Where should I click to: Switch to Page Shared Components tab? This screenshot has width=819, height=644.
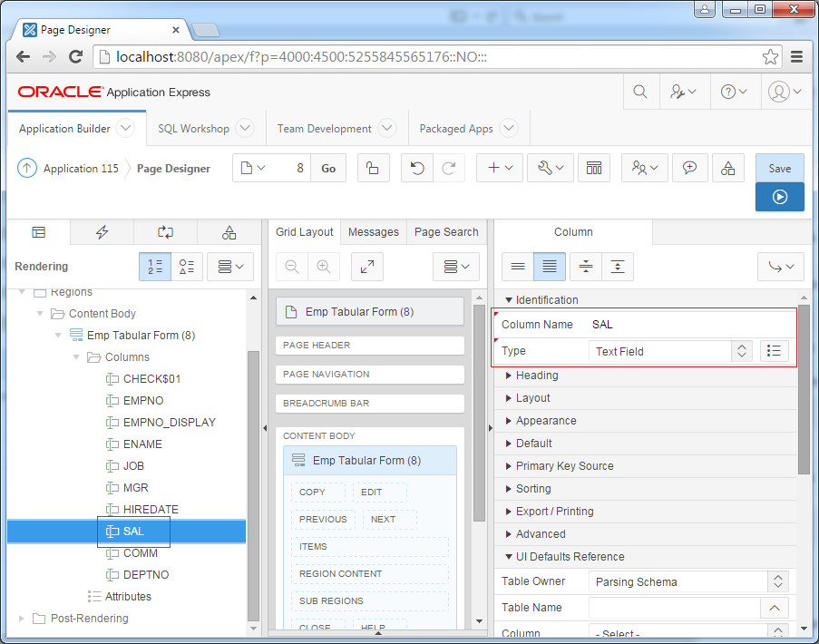[229, 232]
